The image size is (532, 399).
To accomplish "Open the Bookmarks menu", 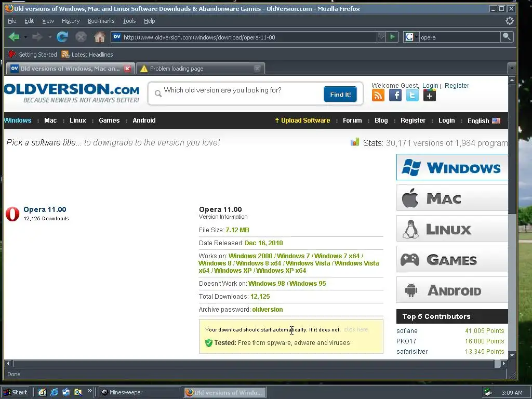I will pos(101,21).
